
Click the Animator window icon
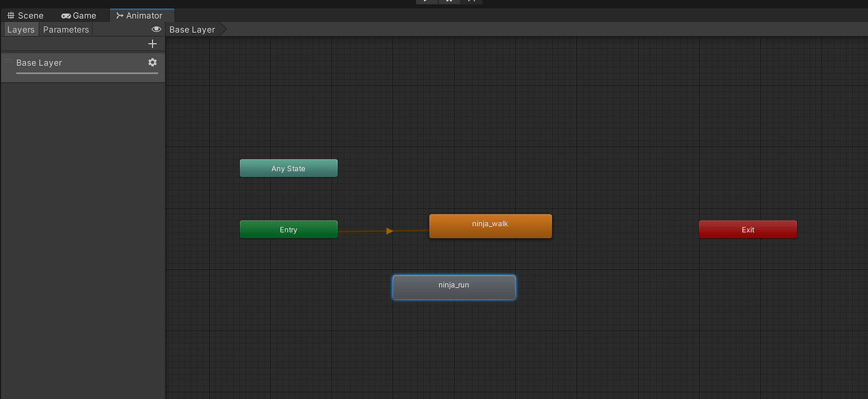118,14
